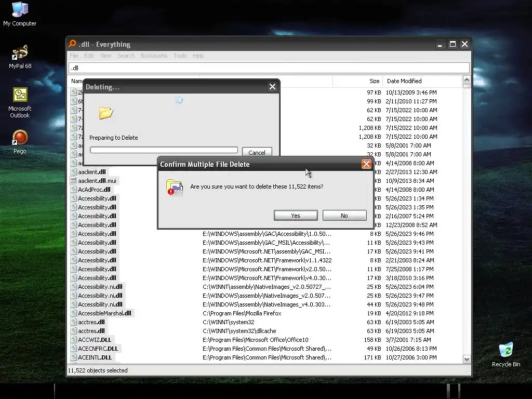Select file icon next to AcAdProc.dll

tap(73, 189)
